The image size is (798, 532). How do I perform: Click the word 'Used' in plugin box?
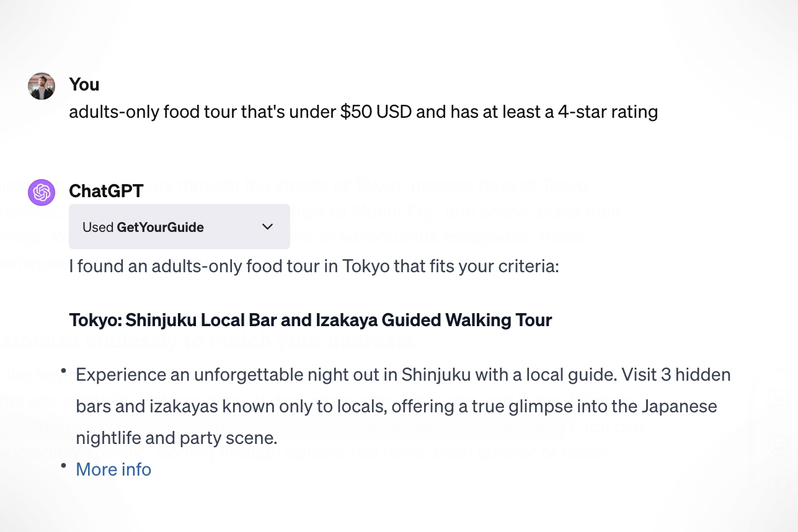click(98, 228)
